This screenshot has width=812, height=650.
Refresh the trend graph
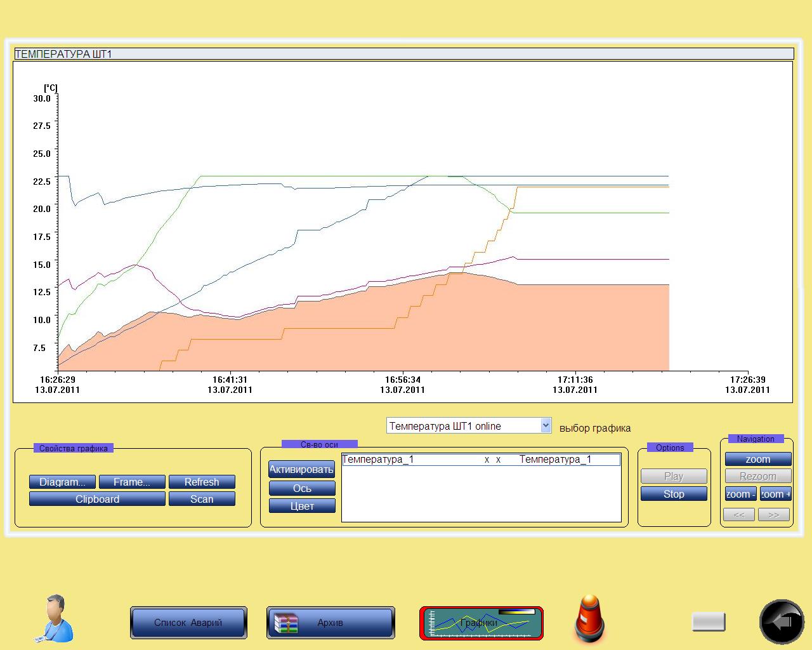click(202, 482)
